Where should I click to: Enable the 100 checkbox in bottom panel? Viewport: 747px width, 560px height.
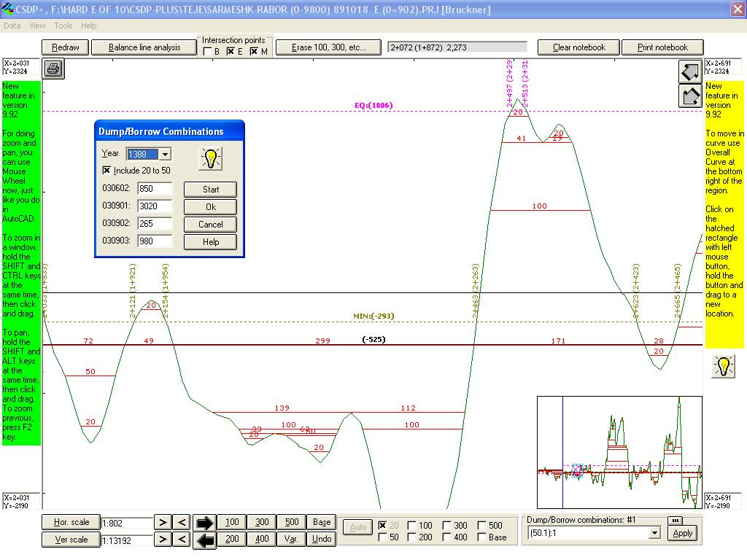412,525
